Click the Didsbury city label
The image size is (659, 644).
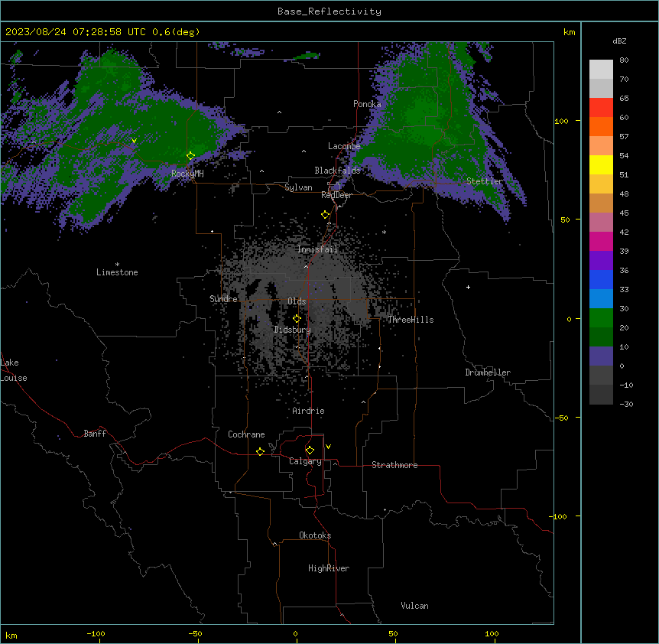click(x=293, y=330)
